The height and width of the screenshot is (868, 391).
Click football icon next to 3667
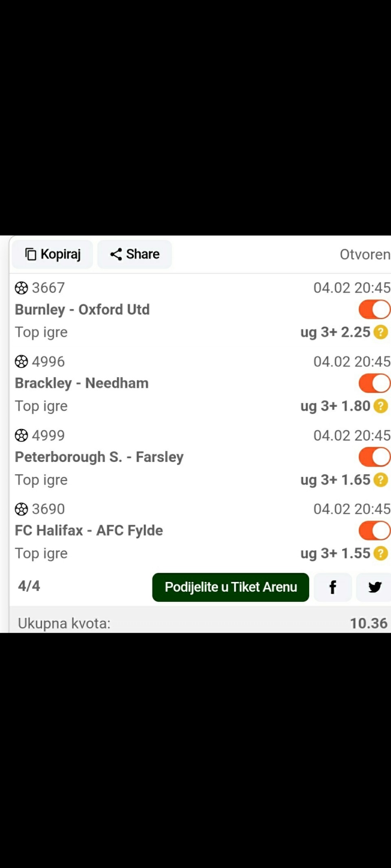pos(21,288)
